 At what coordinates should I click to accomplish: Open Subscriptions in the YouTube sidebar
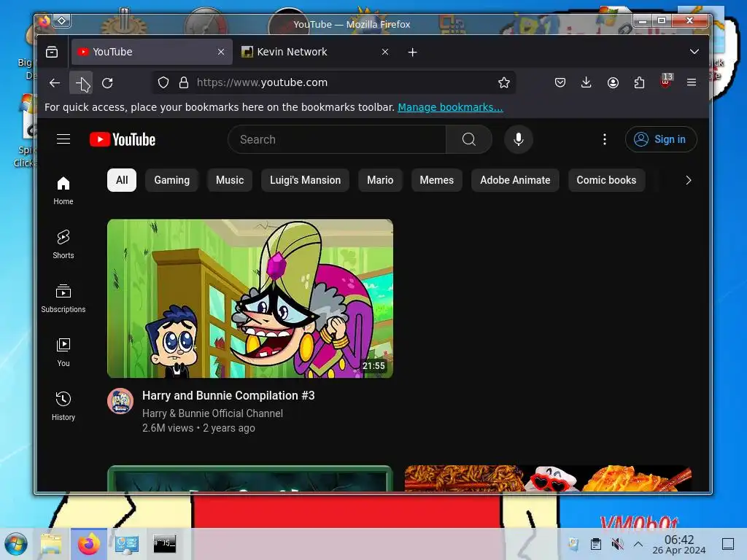coord(63,298)
